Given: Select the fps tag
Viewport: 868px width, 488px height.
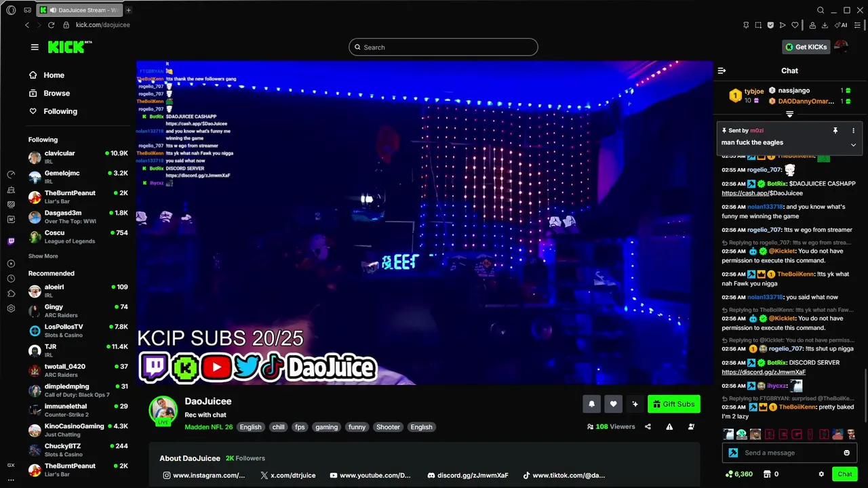Looking at the screenshot, I should (300, 427).
